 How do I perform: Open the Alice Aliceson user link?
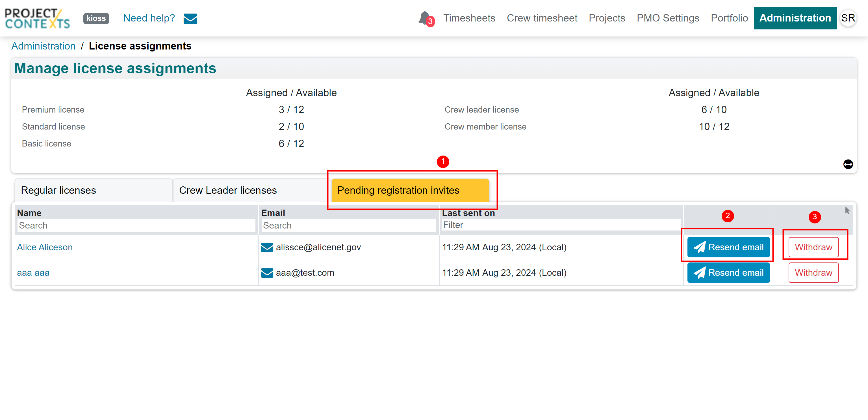45,247
